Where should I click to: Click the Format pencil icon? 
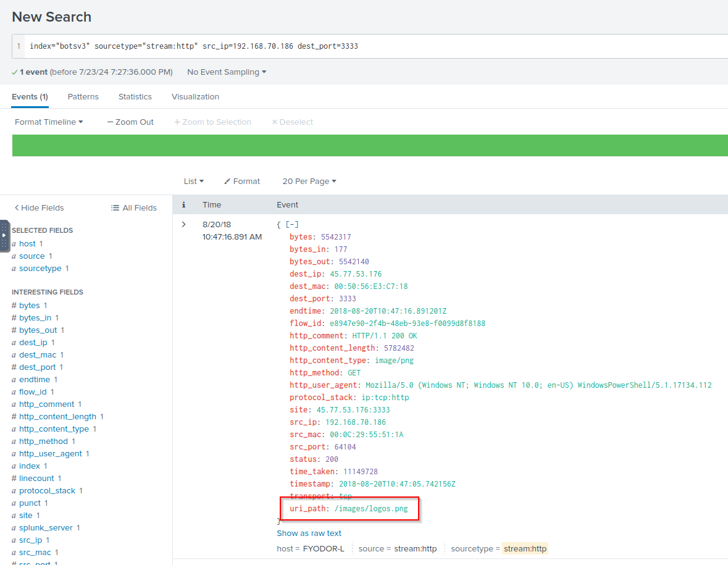[227, 182]
